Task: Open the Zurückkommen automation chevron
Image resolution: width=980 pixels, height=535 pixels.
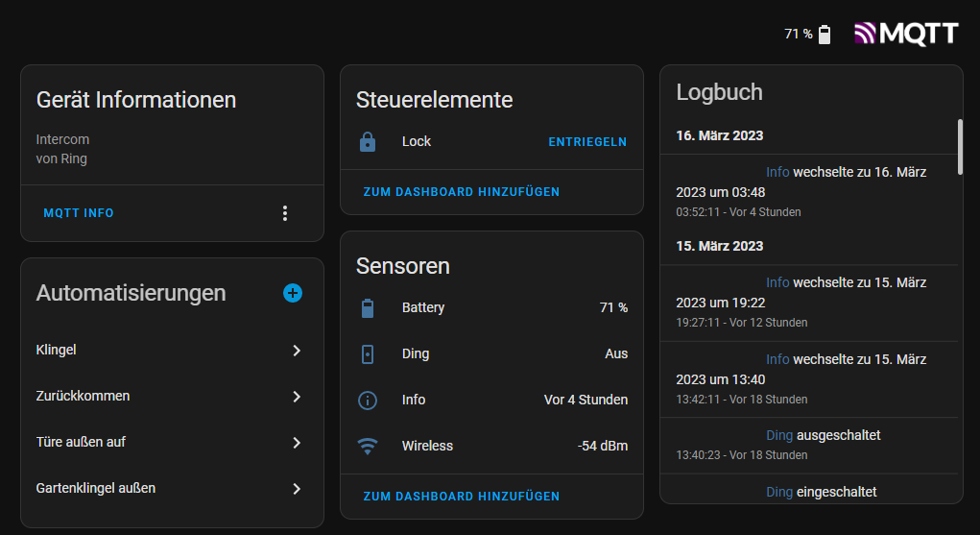Action: [x=297, y=397]
